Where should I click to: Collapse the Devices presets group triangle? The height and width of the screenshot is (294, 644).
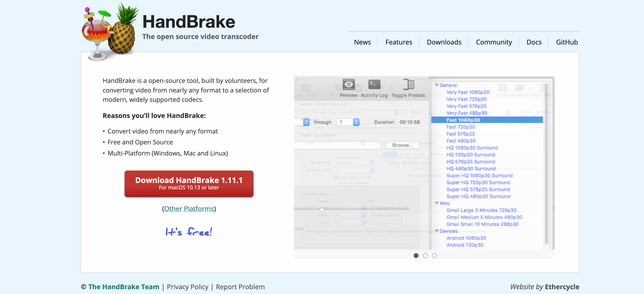point(437,231)
